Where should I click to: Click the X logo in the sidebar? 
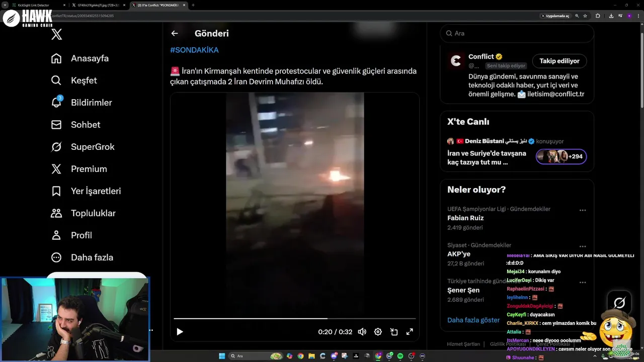click(x=57, y=34)
